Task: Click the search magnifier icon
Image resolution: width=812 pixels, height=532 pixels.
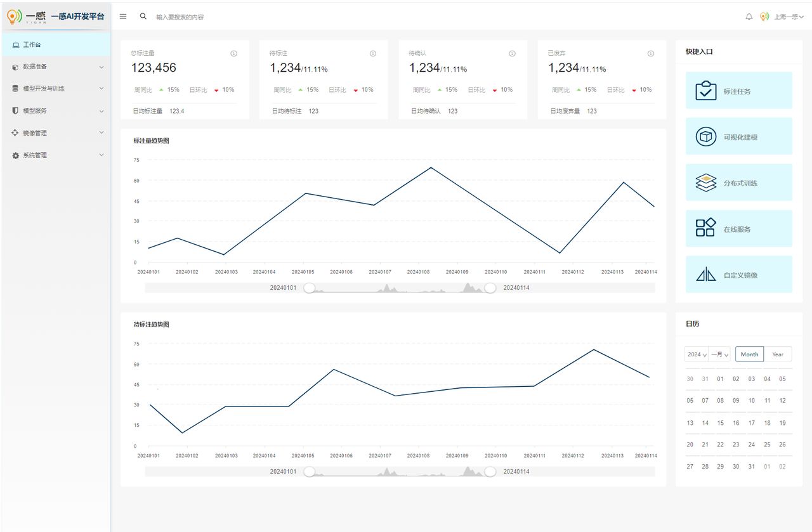Action: (x=143, y=16)
